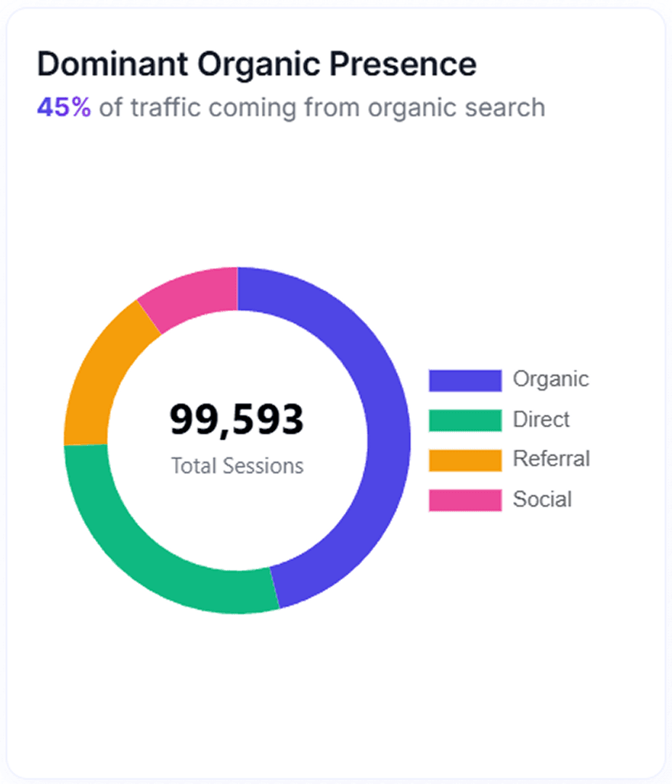
Task: Click the Total Sessions label
Action: (x=237, y=465)
